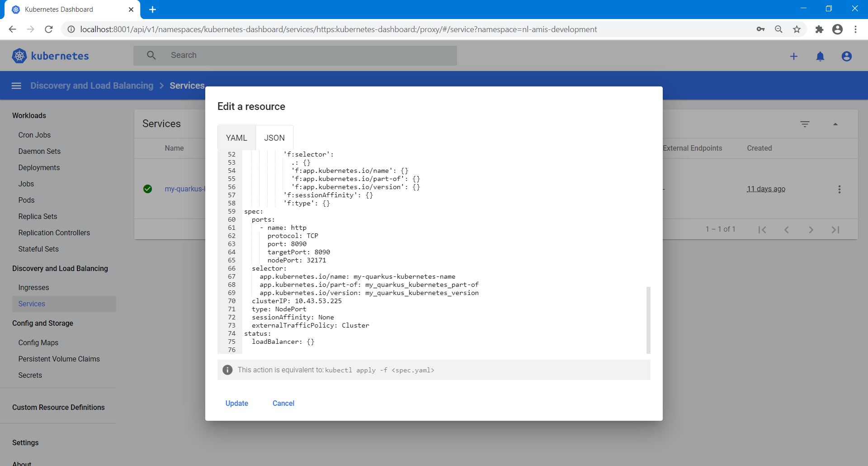The height and width of the screenshot is (466, 868).
Task: Go to next page of services list
Action: pyautogui.click(x=811, y=229)
